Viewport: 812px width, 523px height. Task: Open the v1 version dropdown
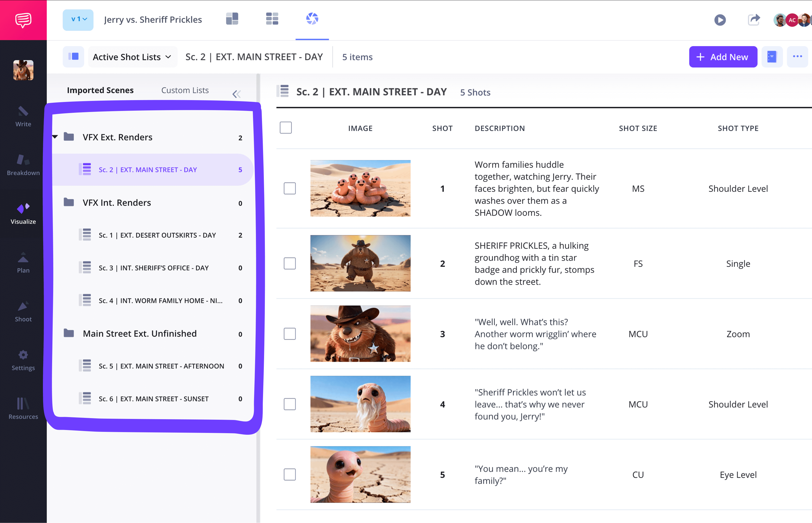click(x=78, y=20)
